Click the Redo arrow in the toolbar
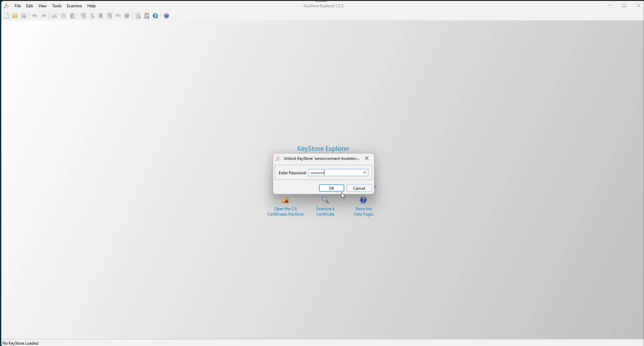The height and width of the screenshot is (346, 644). click(43, 16)
